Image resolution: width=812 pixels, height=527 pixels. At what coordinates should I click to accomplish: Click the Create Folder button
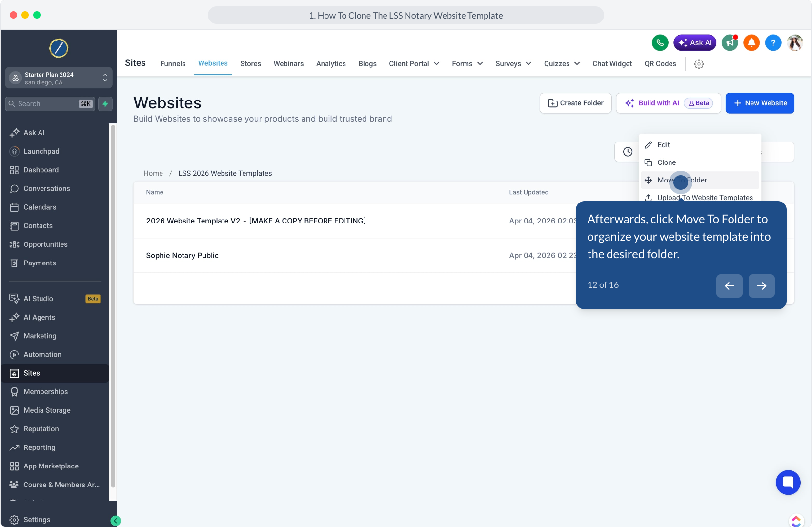pyautogui.click(x=576, y=103)
